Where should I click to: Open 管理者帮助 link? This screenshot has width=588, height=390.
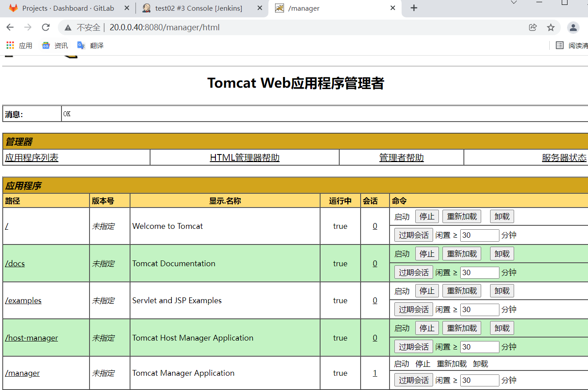401,158
